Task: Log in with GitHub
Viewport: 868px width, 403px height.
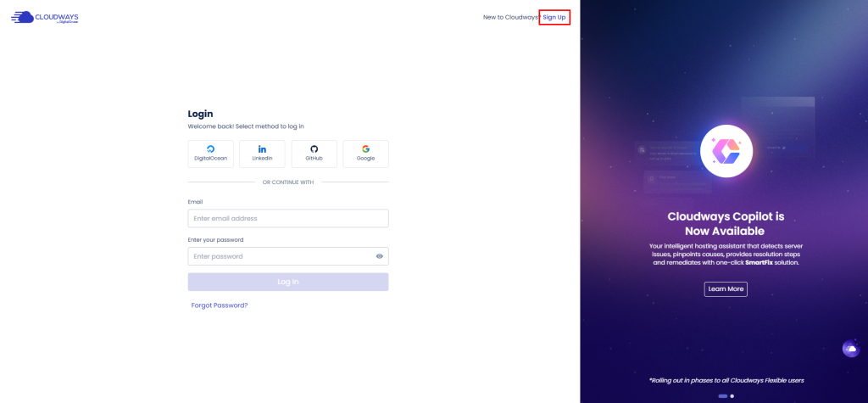Action: click(314, 154)
